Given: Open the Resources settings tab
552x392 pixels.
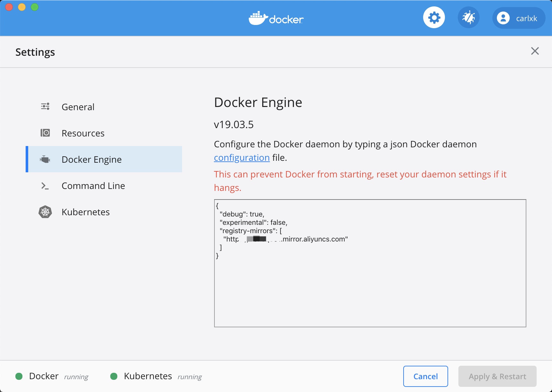Looking at the screenshot, I should [x=104, y=133].
